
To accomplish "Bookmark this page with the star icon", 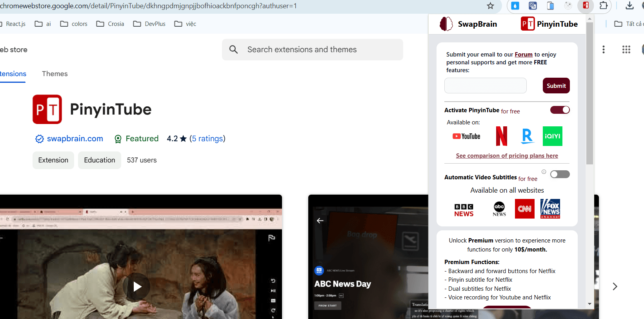I will pyautogui.click(x=490, y=5).
